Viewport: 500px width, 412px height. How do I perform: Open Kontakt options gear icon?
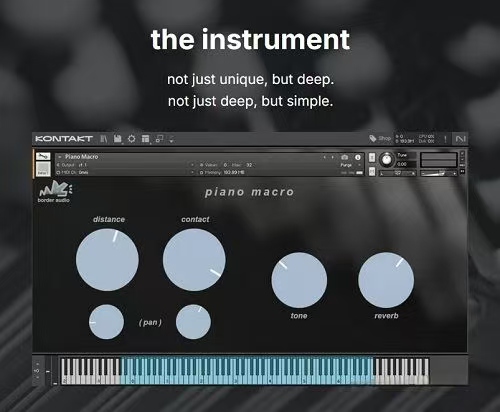pyautogui.click(x=132, y=139)
